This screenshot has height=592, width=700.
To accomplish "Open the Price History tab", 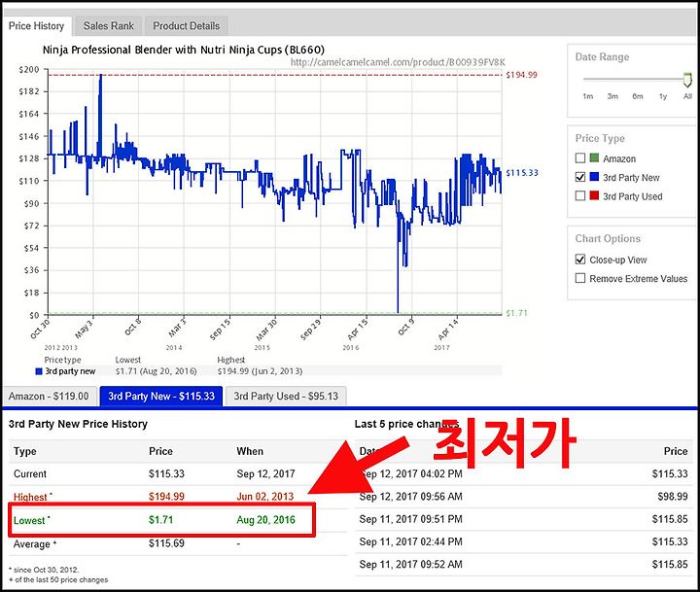I will [x=36, y=26].
